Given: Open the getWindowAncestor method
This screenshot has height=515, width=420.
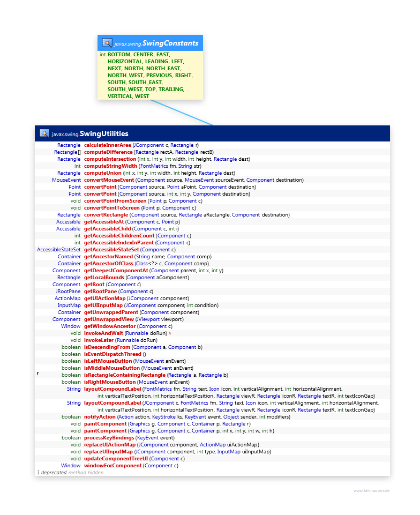Looking at the screenshot, I should 110,326.
